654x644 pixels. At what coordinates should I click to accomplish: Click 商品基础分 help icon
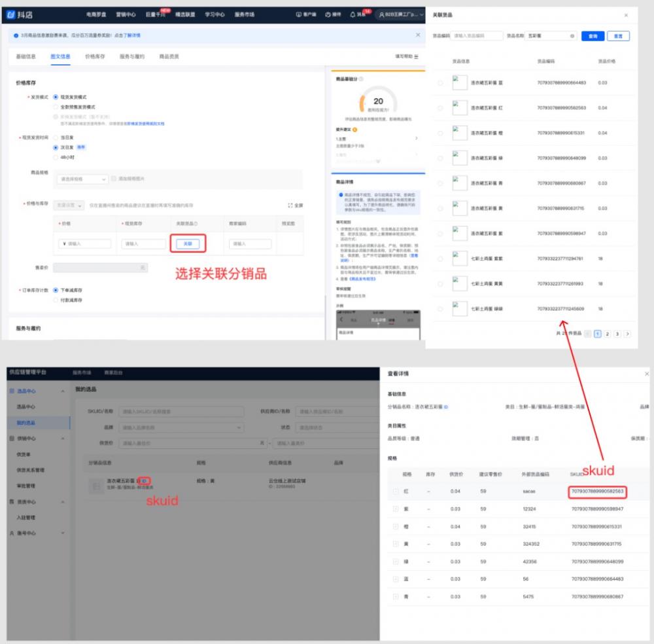tap(361, 79)
